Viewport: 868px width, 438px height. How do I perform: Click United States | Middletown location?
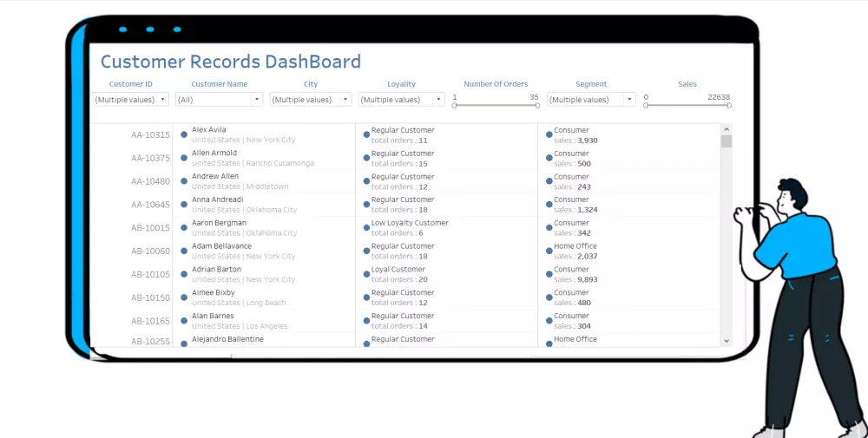[x=240, y=186]
